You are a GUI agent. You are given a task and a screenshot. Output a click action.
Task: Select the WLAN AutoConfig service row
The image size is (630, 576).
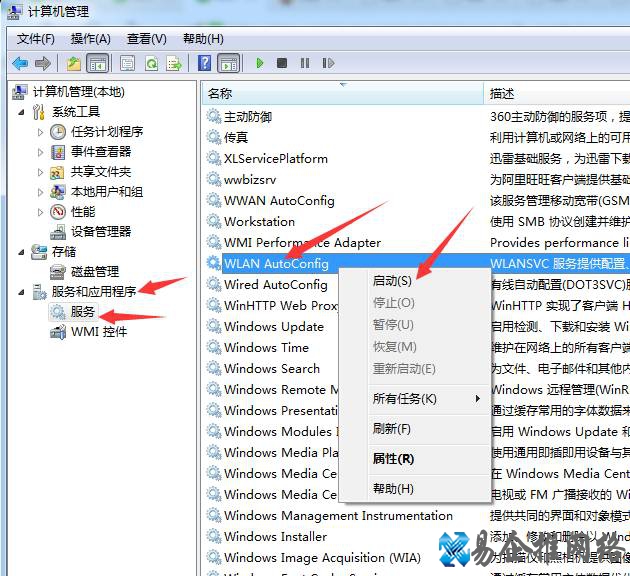(276, 263)
